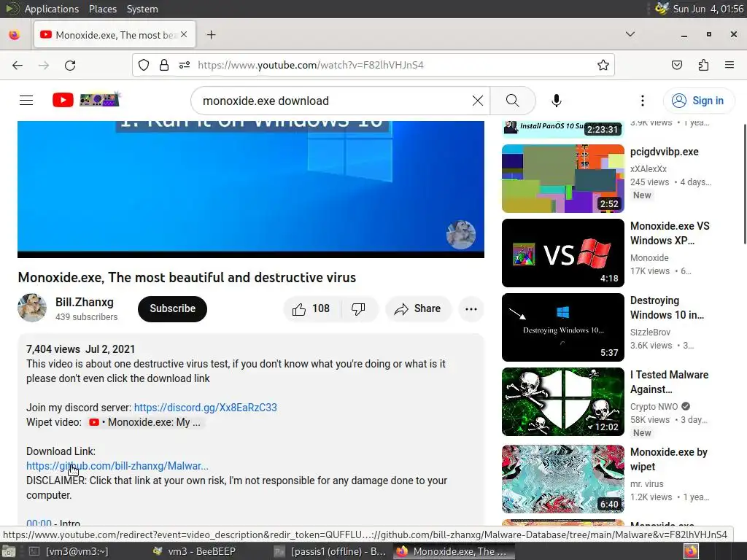Screen dimensions: 747x560
Task: Click the date and time in top panel
Action: 708,9
